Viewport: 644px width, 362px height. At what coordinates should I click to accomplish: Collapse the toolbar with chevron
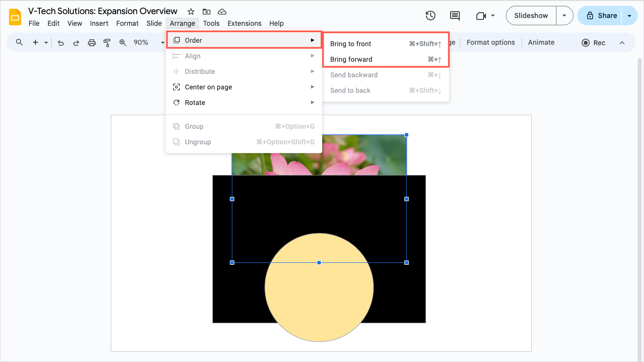coord(622,43)
